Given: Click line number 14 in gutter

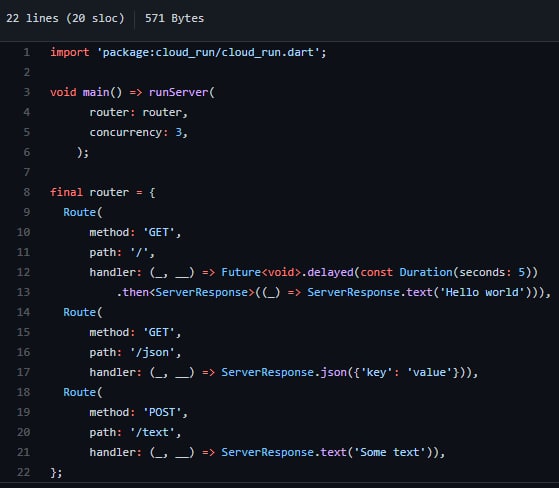Looking at the screenshot, I should point(24,312).
